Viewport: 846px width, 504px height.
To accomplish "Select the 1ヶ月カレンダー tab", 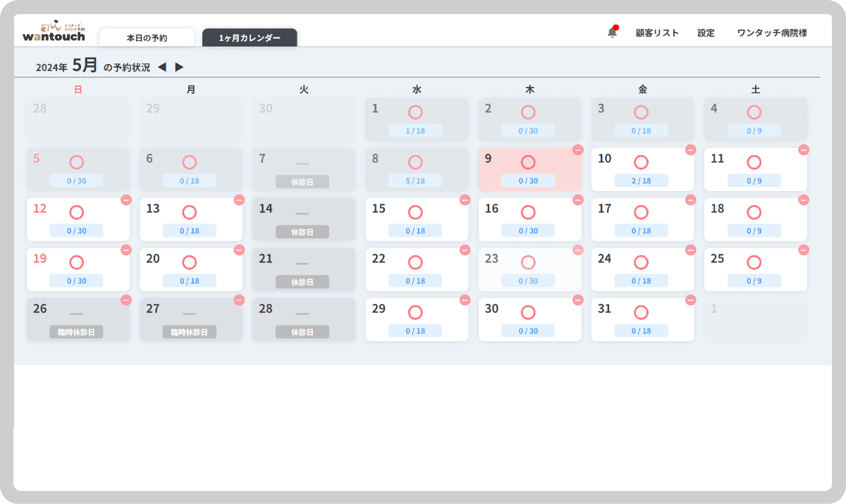I will coord(250,38).
